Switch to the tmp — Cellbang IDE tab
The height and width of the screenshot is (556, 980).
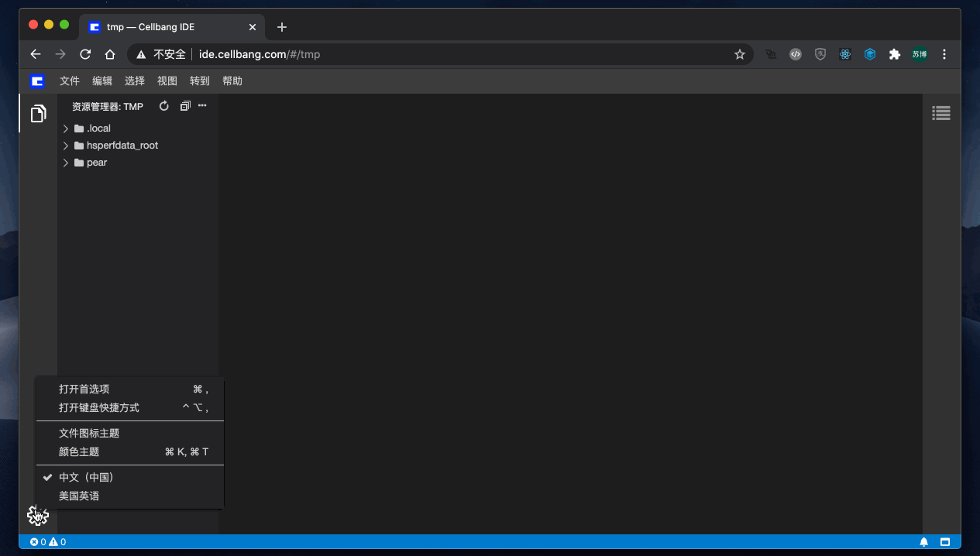173,27
